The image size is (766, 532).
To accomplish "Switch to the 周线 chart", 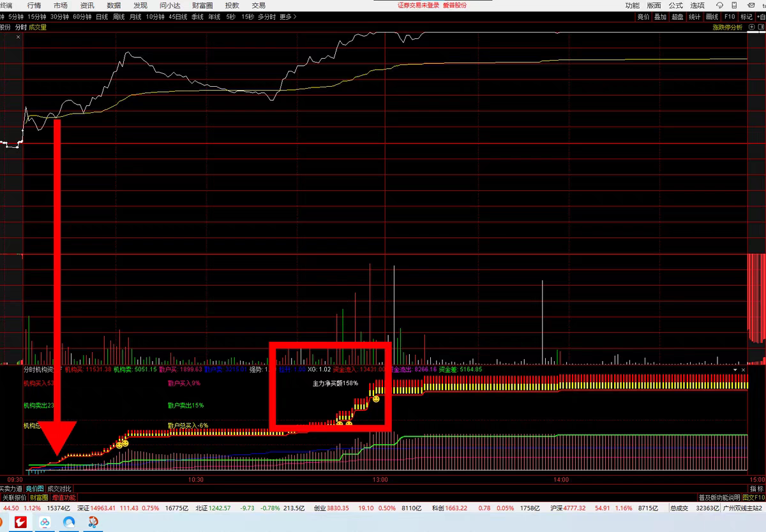I will point(119,17).
